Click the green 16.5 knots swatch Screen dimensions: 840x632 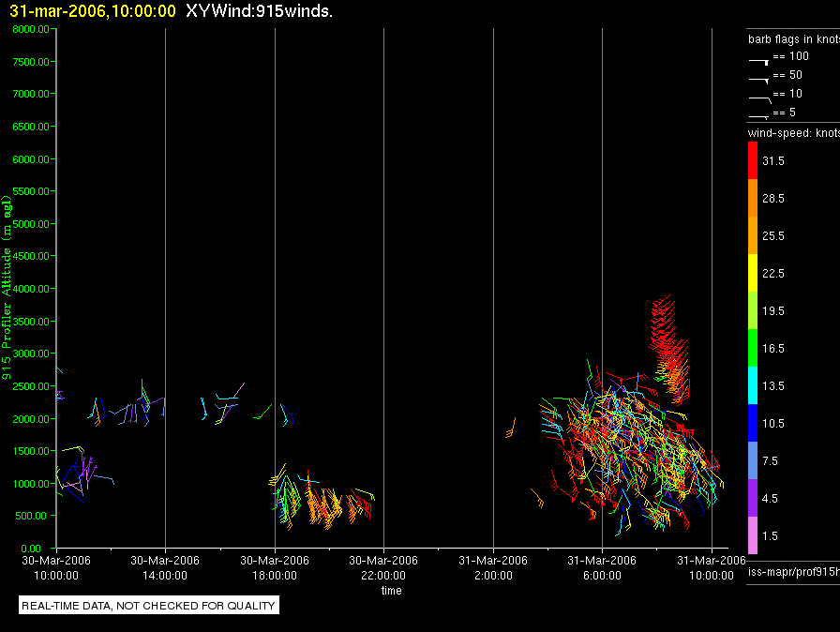(753, 348)
